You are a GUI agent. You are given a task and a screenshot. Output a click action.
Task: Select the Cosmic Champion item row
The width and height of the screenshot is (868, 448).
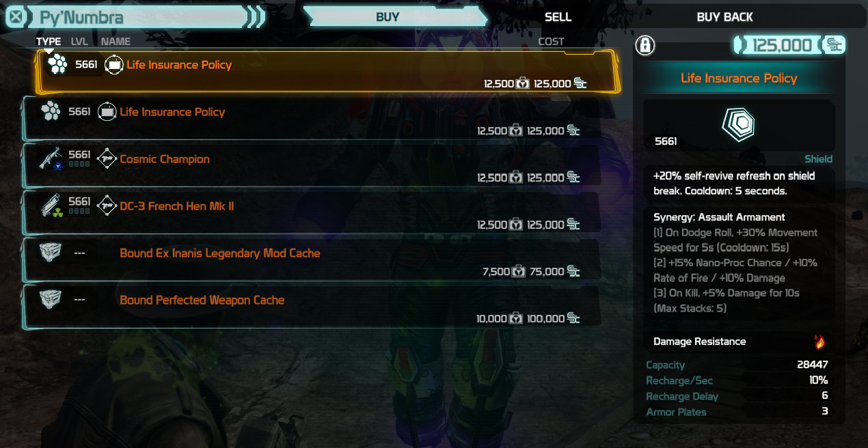[x=312, y=165]
